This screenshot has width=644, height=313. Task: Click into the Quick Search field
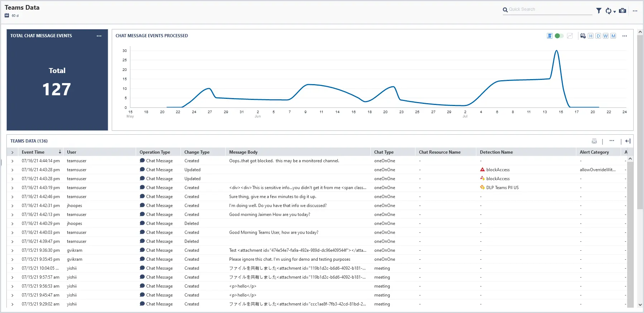click(550, 10)
